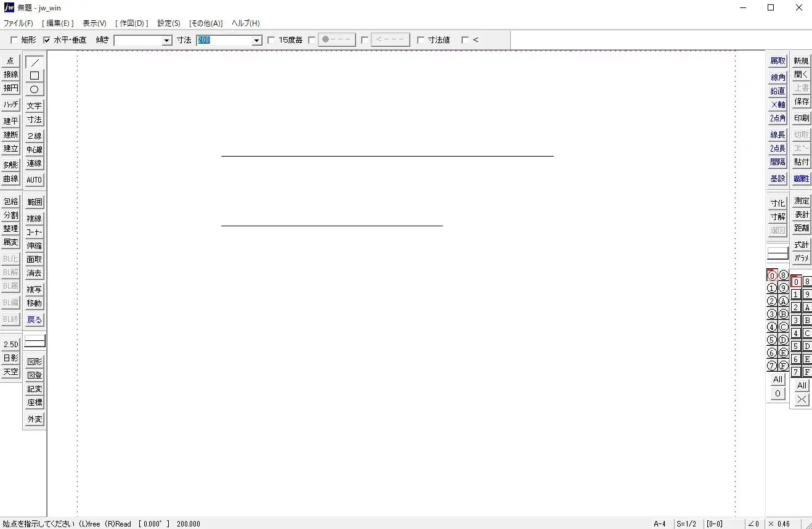Click the S=1/2 scale in status bar

coord(686,524)
